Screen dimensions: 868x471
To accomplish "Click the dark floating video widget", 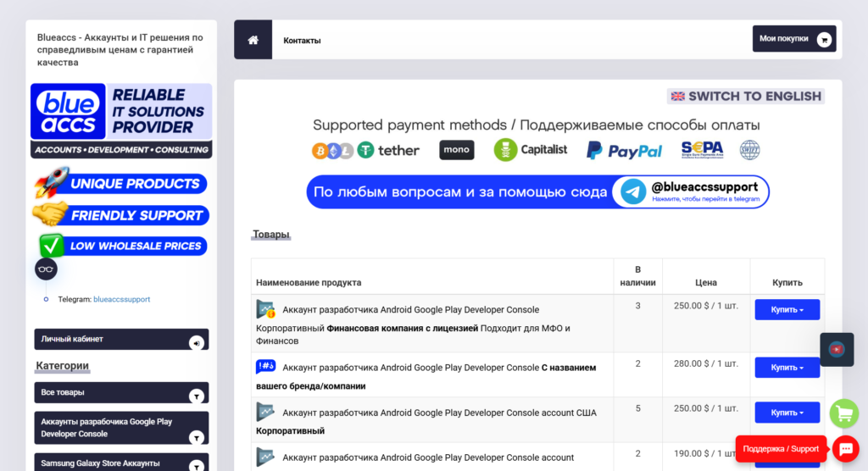I will point(837,349).
